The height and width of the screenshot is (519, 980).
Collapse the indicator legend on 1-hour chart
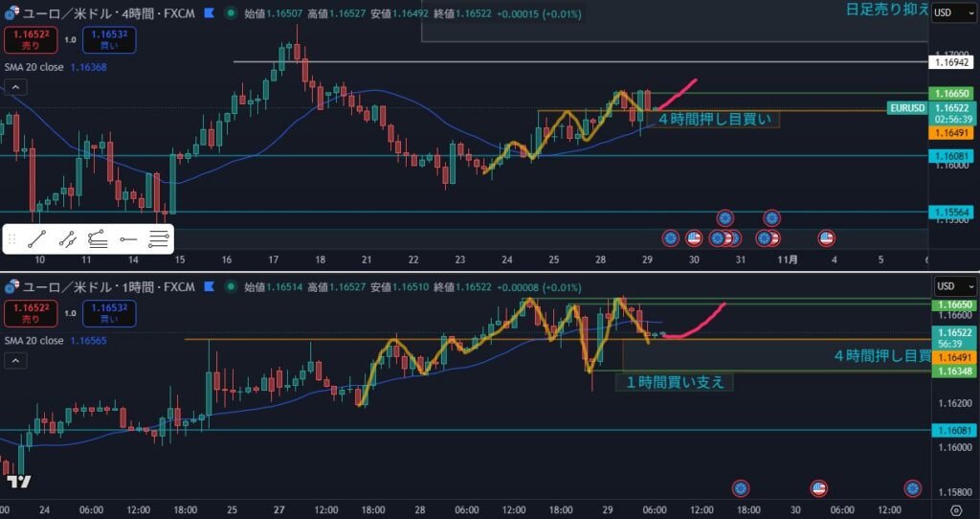[15, 360]
